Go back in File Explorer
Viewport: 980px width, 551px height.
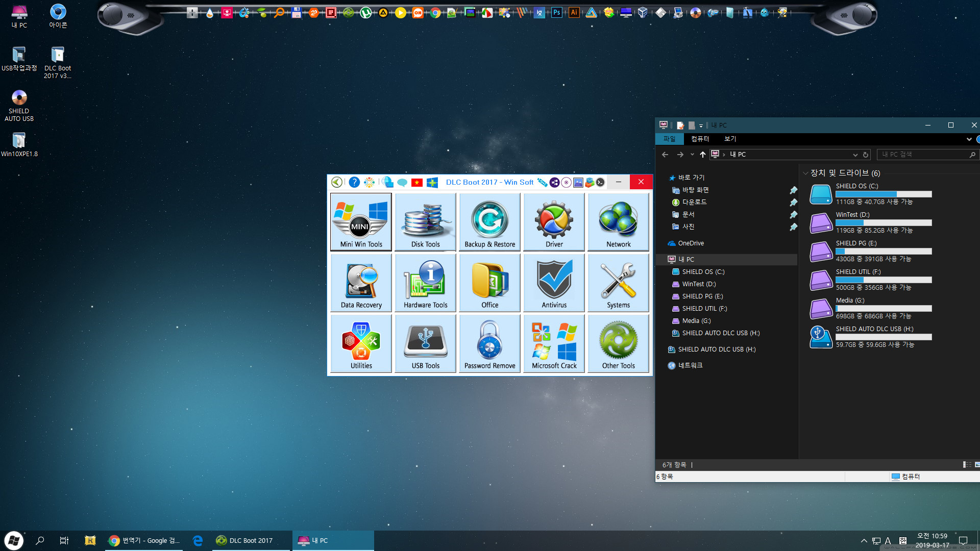(x=665, y=155)
